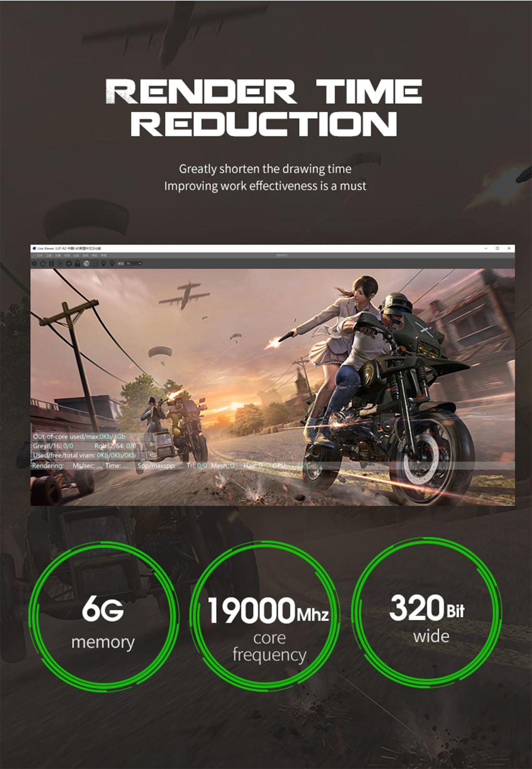Select the first pin-shaped picker icon
Screen dimensions: 532x769
point(103,263)
